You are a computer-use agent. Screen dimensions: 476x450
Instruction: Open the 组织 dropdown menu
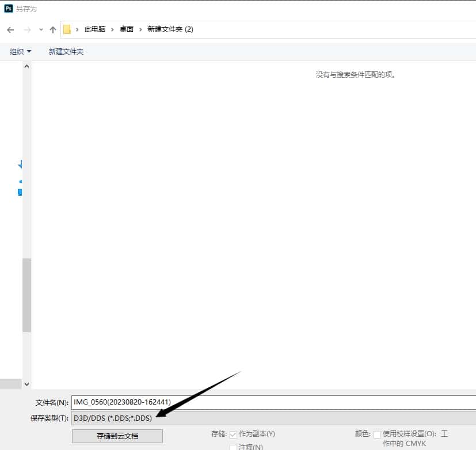click(20, 52)
